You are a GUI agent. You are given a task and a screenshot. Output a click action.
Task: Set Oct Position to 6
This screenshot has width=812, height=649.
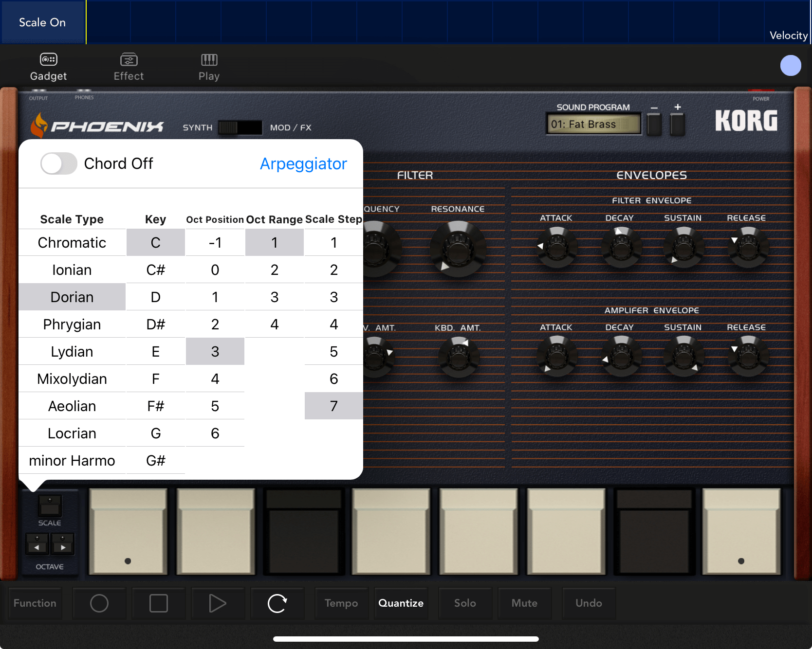[x=215, y=433]
